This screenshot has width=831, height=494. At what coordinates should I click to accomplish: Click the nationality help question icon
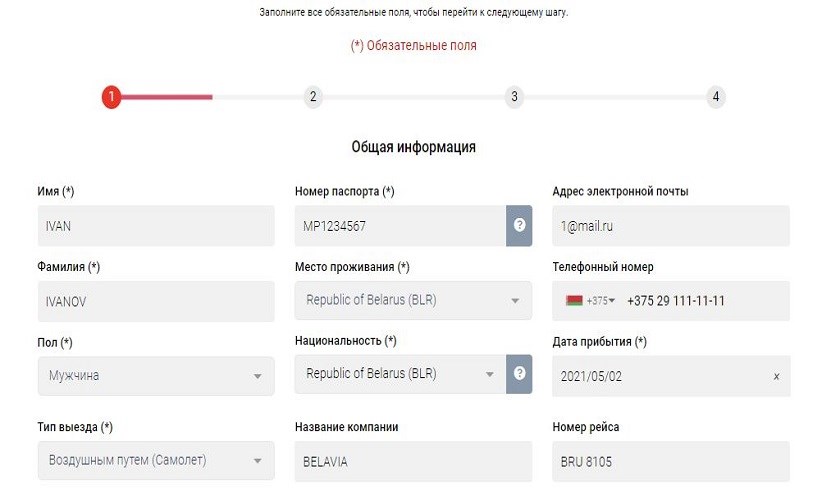(519, 374)
